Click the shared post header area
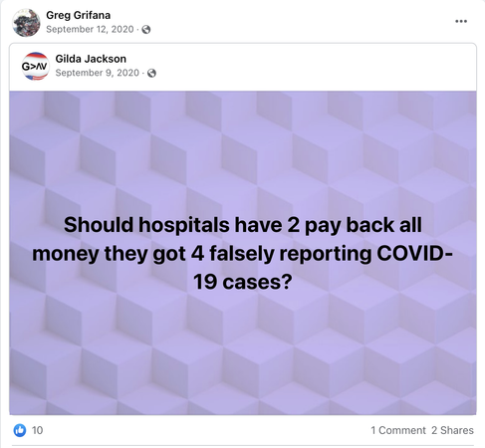The image size is (485, 448). tap(243, 67)
